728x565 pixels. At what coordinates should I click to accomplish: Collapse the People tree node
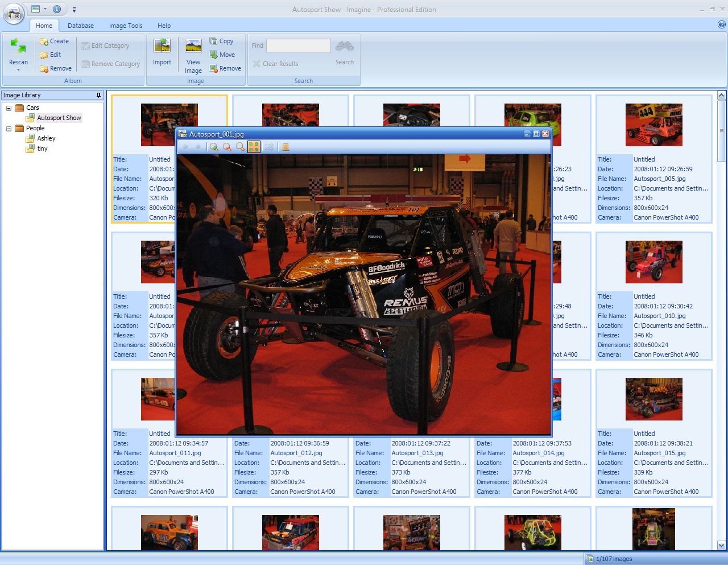pyautogui.click(x=9, y=128)
